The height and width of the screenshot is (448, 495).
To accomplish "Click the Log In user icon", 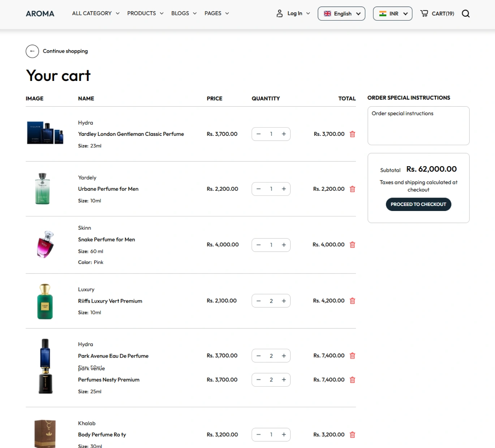I will pyautogui.click(x=279, y=13).
